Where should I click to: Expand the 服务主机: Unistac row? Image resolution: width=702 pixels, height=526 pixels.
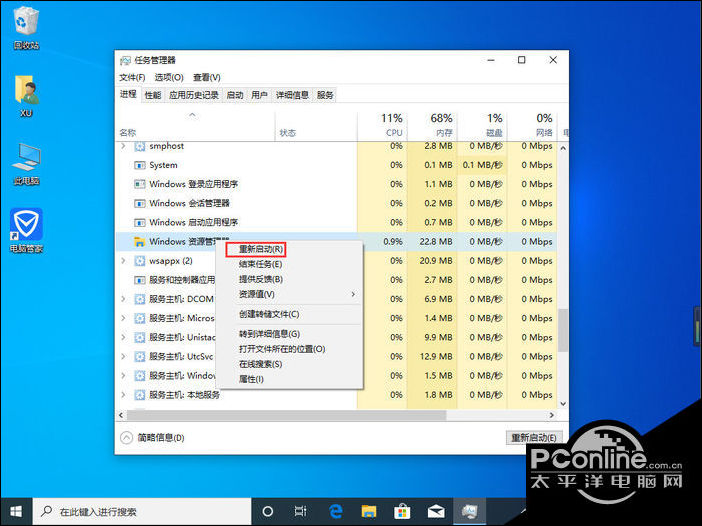[124, 337]
